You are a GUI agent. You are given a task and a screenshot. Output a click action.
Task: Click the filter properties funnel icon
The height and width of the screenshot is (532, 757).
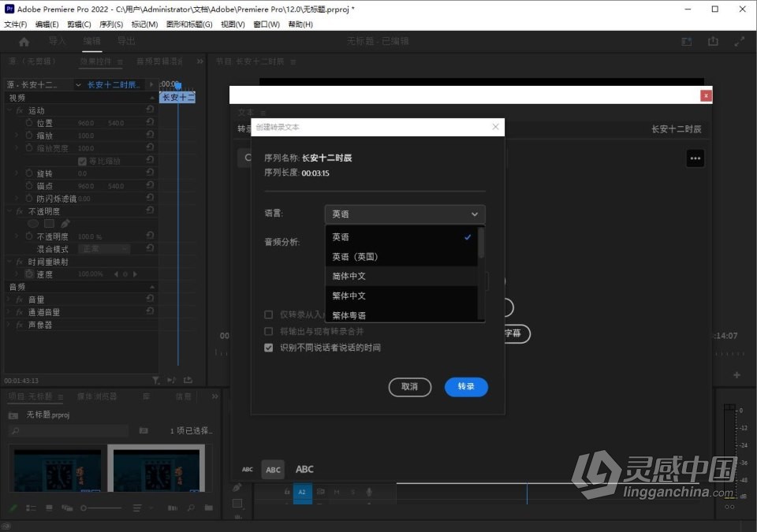point(156,381)
